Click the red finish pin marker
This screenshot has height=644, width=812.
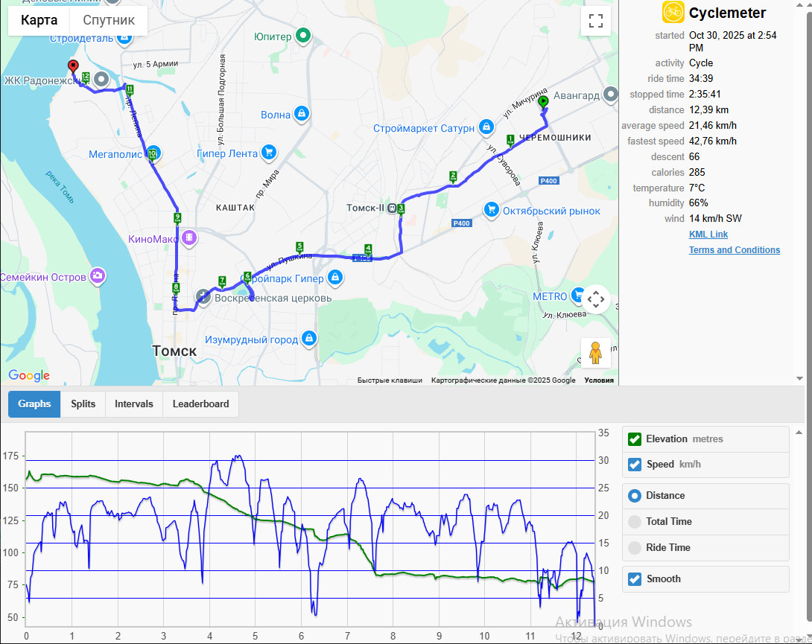click(x=74, y=66)
